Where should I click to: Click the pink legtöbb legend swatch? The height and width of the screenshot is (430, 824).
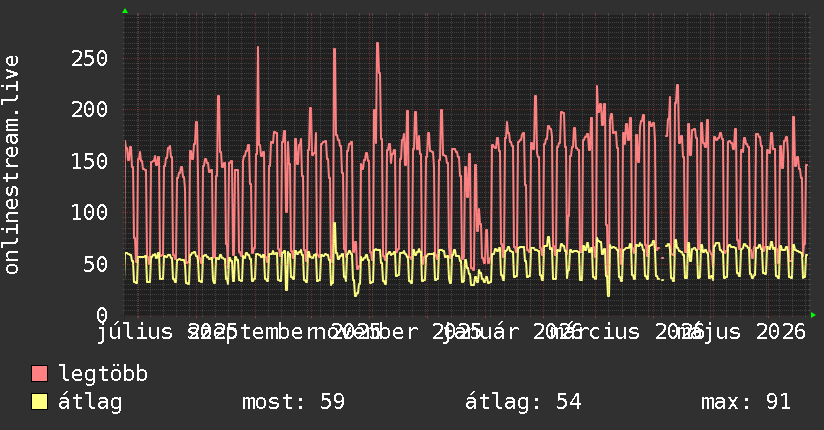pyautogui.click(x=39, y=374)
